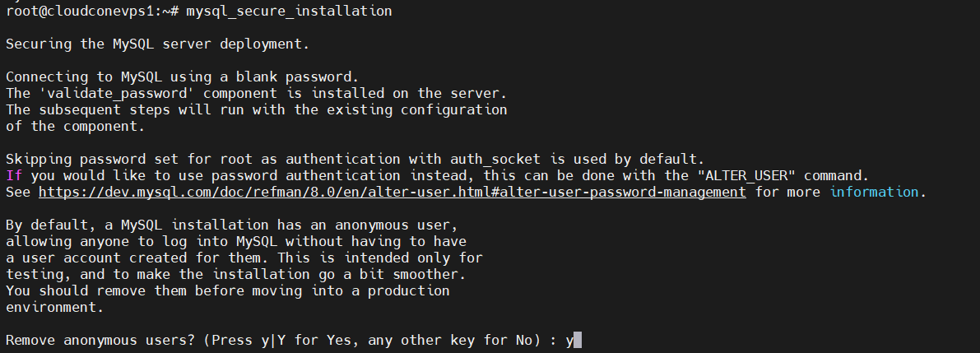Click the magenta 'If' keyword
Image resolution: width=980 pixels, height=353 pixels.
coord(14,175)
